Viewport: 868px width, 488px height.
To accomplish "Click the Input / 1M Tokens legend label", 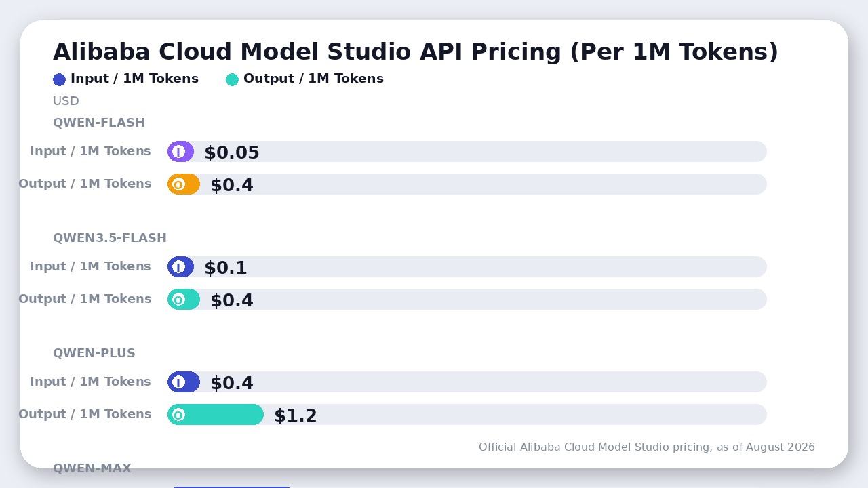I will (x=134, y=79).
